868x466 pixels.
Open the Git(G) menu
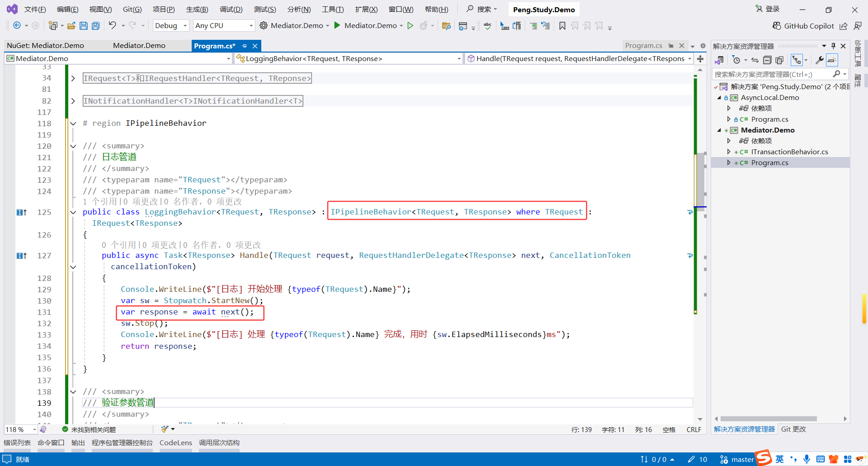pyautogui.click(x=132, y=10)
